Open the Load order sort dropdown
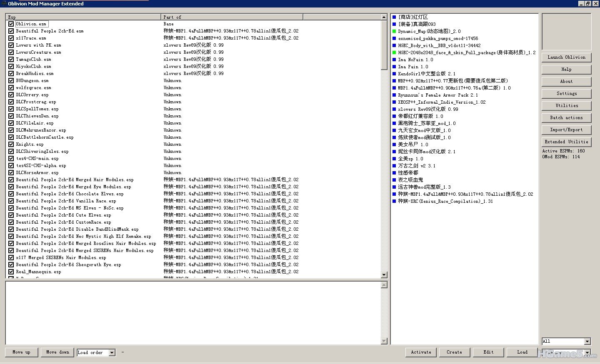Screen dimensions: 600x364 coord(112,353)
